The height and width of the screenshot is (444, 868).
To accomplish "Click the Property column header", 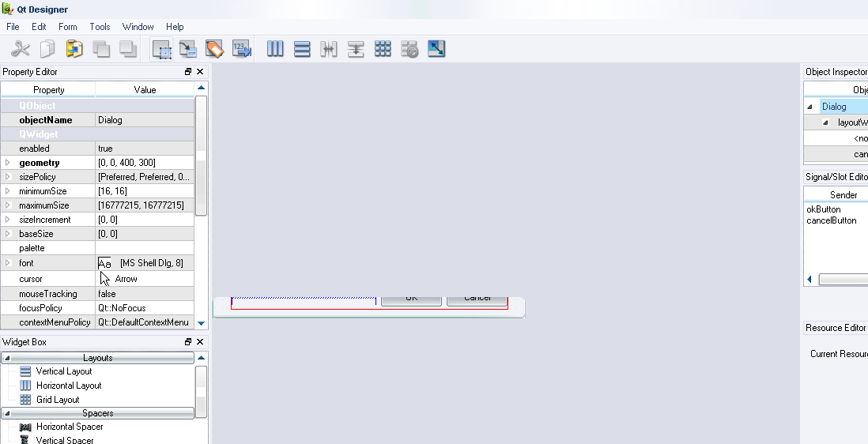I will coord(48,89).
